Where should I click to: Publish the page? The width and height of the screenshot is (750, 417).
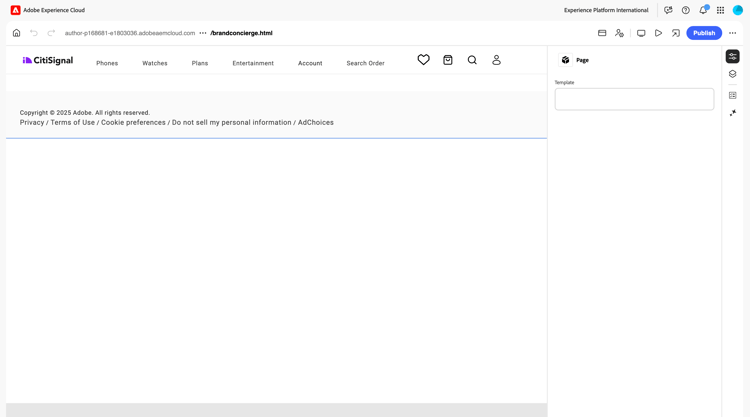[x=704, y=33]
